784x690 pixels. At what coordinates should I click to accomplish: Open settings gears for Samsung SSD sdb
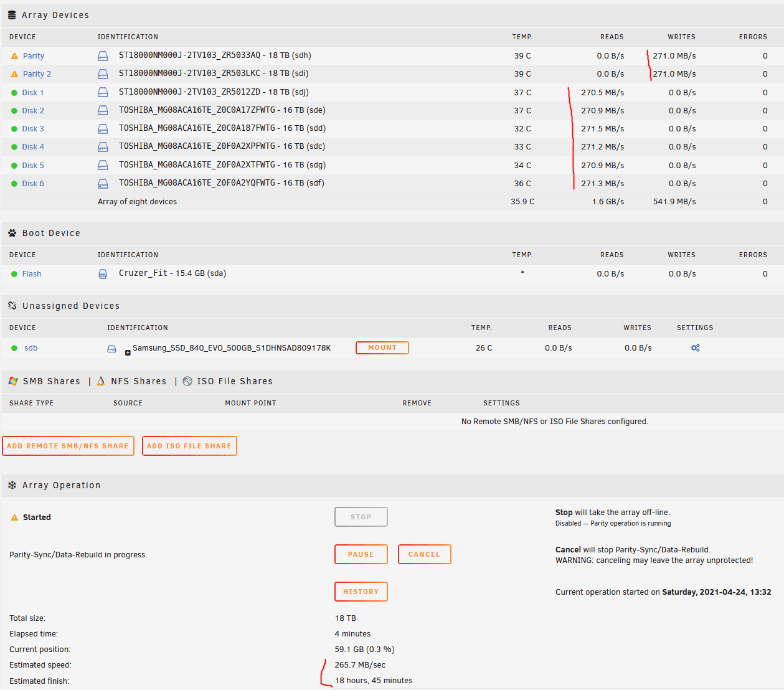696,348
